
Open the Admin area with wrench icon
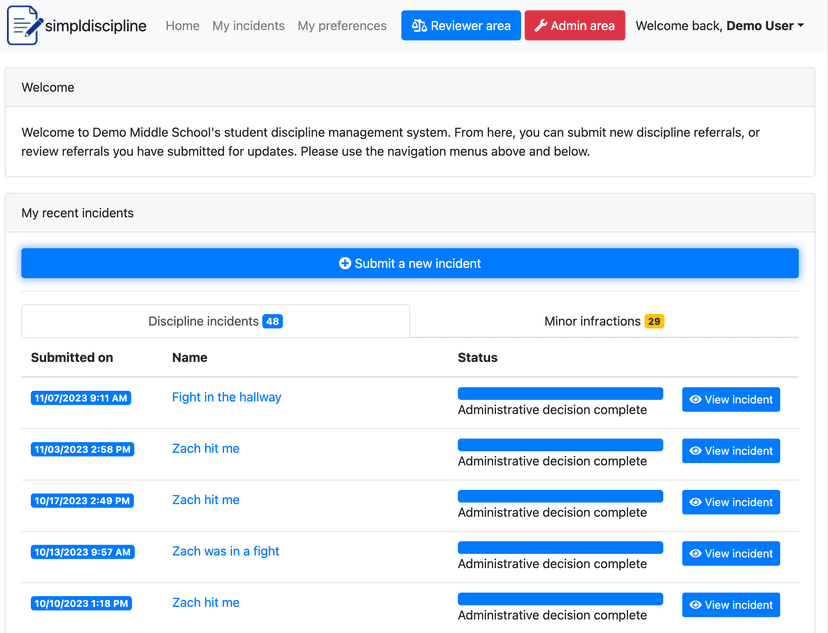[541, 26]
